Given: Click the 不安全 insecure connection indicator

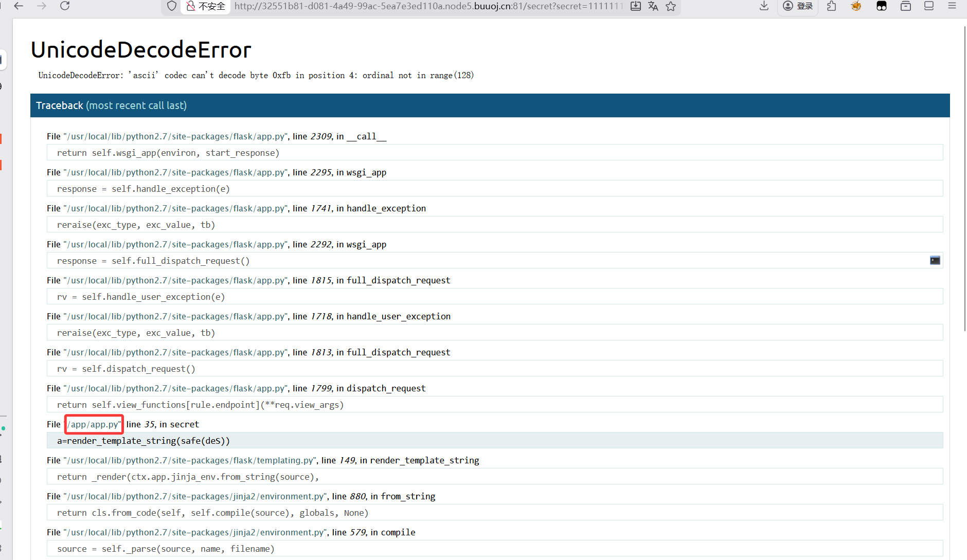Looking at the screenshot, I should click(x=206, y=6).
